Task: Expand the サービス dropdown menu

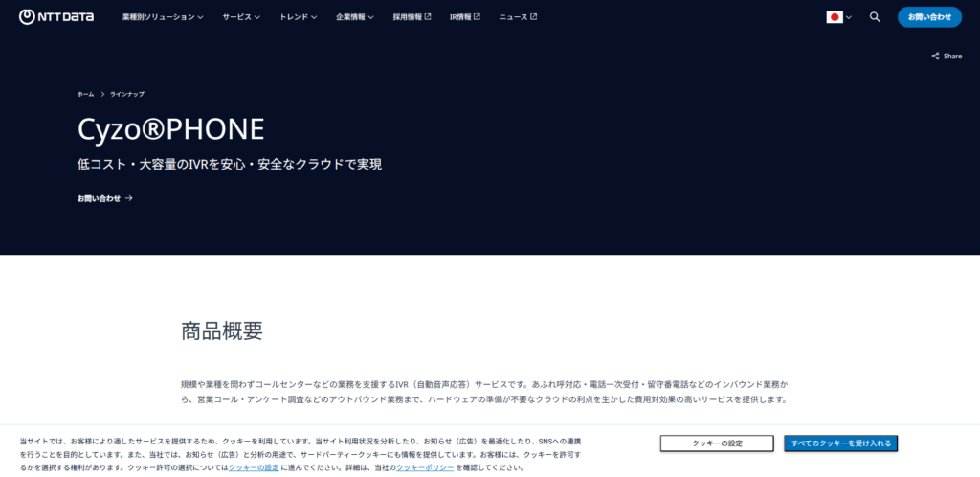Action: [241, 17]
